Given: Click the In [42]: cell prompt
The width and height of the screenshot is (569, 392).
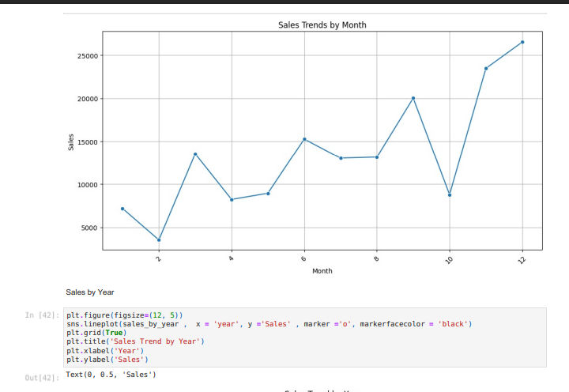Looking at the screenshot, I should coord(42,315).
